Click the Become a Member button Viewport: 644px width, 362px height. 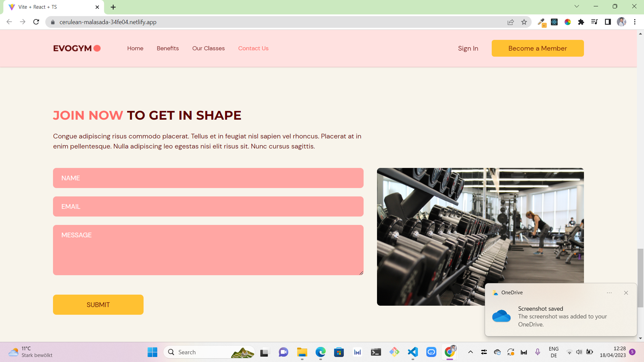[x=537, y=48]
